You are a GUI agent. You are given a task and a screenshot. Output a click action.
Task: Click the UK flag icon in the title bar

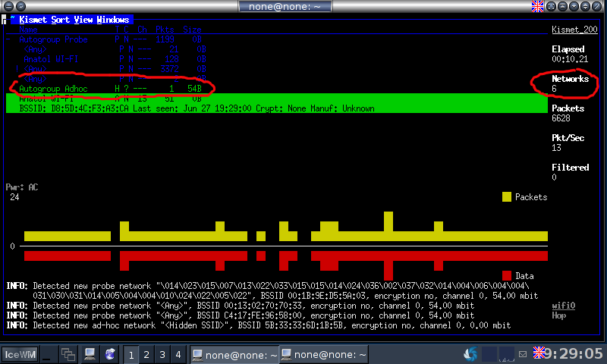tap(537, 6)
